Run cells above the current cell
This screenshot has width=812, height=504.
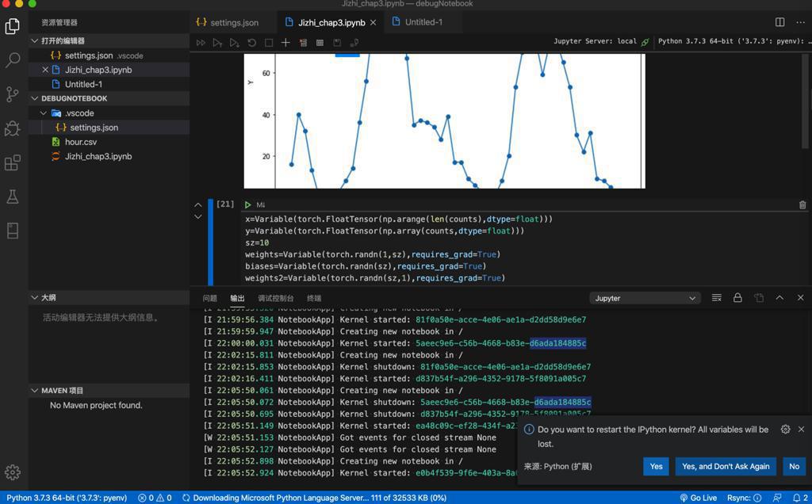pos(217,43)
